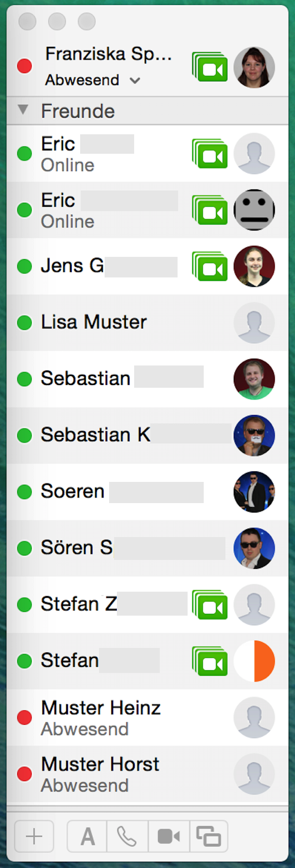Start a video call using the bottom camera button
The height and width of the screenshot is (868, 295).
169,836
